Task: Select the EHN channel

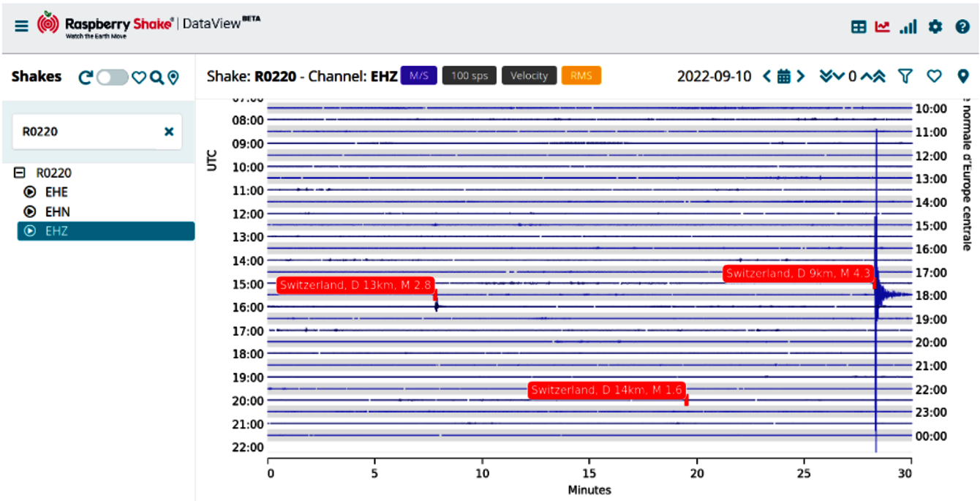Action: (x=57, y=212)
